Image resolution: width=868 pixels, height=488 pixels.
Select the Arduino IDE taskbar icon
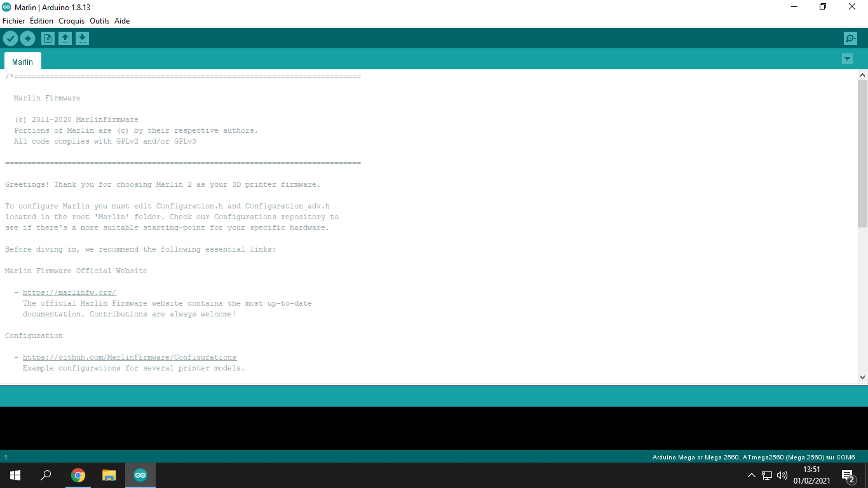pos(140,475)
